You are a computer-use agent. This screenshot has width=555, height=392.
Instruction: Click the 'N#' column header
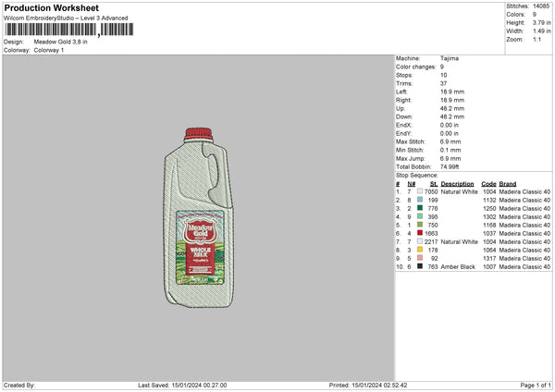411,184
